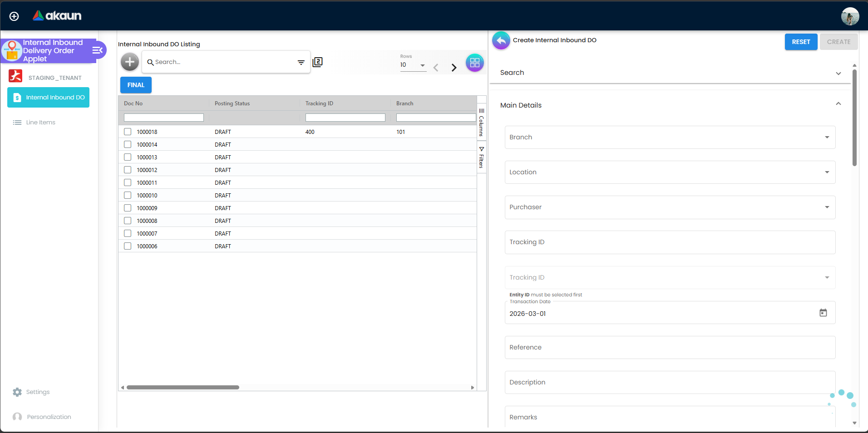The image size is (868, 433).
Task: Go to next page of listing
Action: (x=454, y=68)
